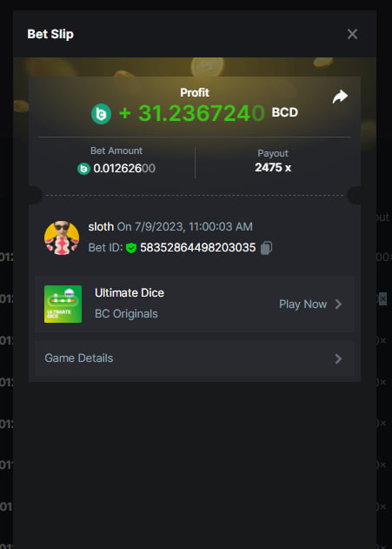Click the Bet ID number 58352864498203035

198,248
